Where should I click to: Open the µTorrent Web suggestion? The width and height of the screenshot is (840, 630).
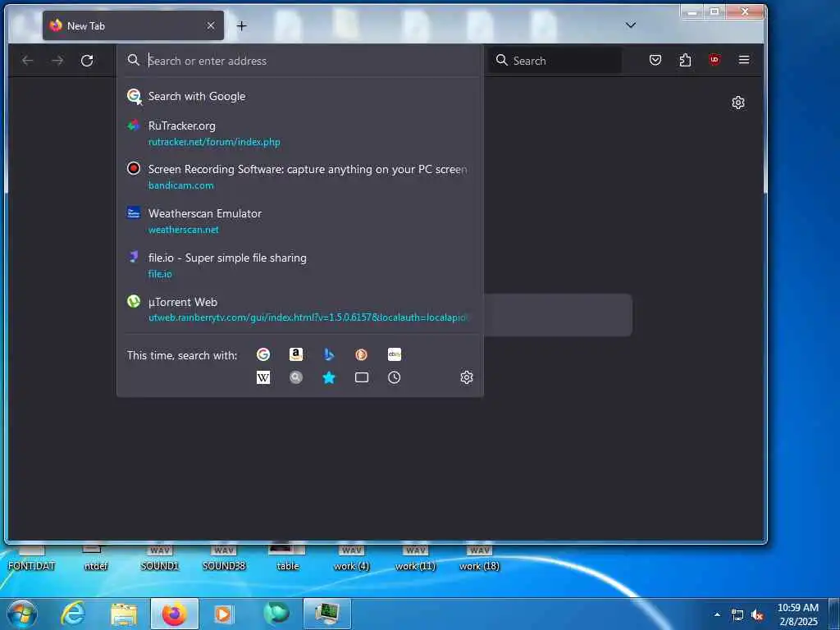300,309
